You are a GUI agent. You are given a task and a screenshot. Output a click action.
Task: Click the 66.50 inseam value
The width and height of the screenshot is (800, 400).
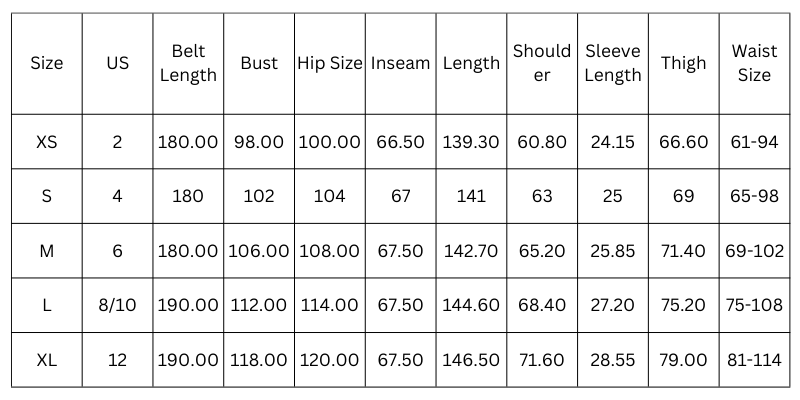[400, 142]
